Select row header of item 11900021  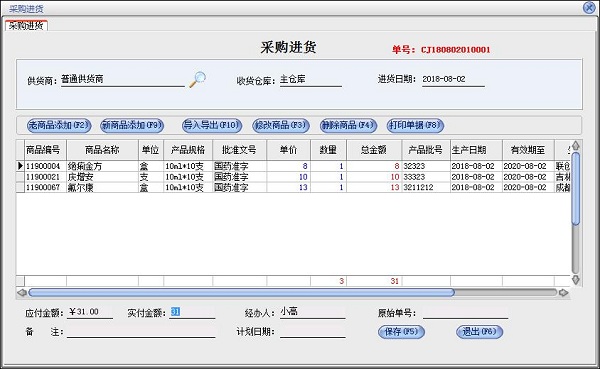pyautogui.click(x=20, y=177)
